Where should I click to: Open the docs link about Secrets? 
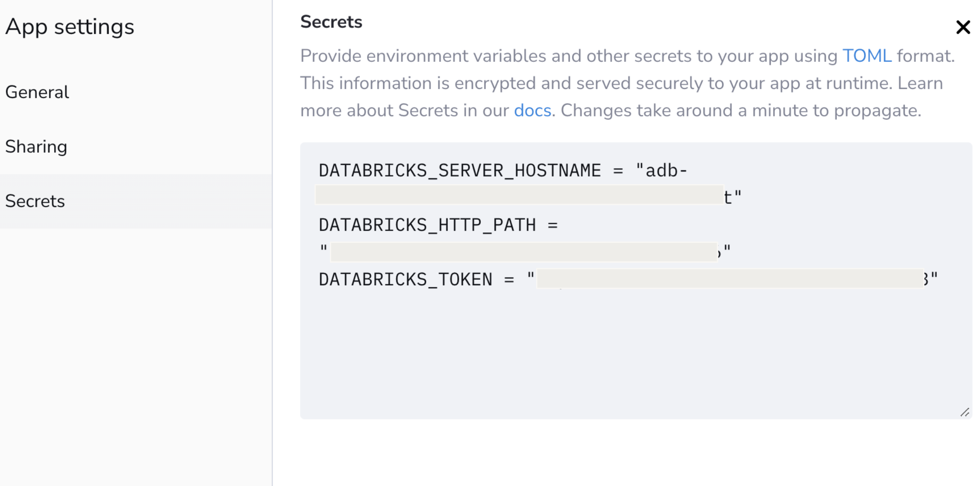click(532, 110)
